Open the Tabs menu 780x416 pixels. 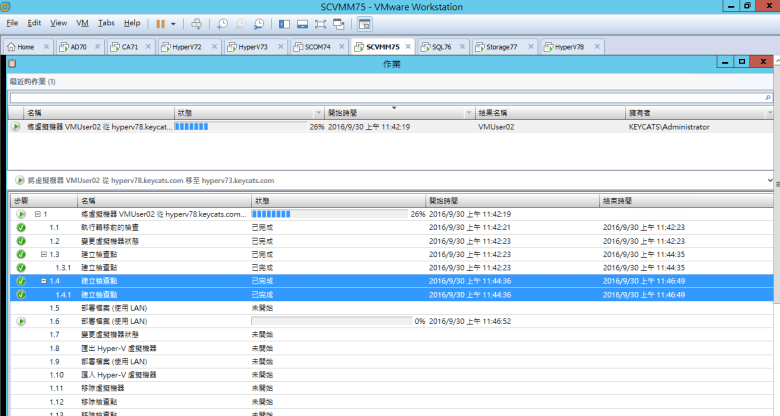[x=106, y=22]
